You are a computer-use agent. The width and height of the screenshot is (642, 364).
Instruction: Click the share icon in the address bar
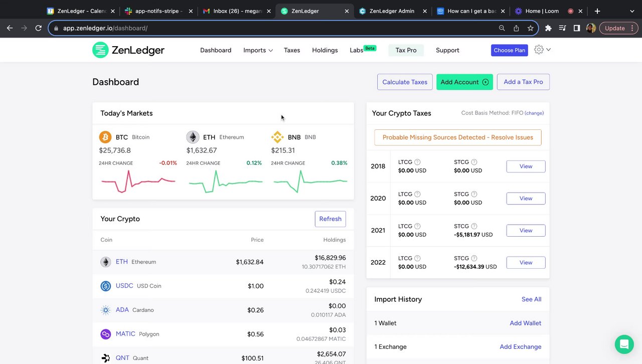[516, 28]
